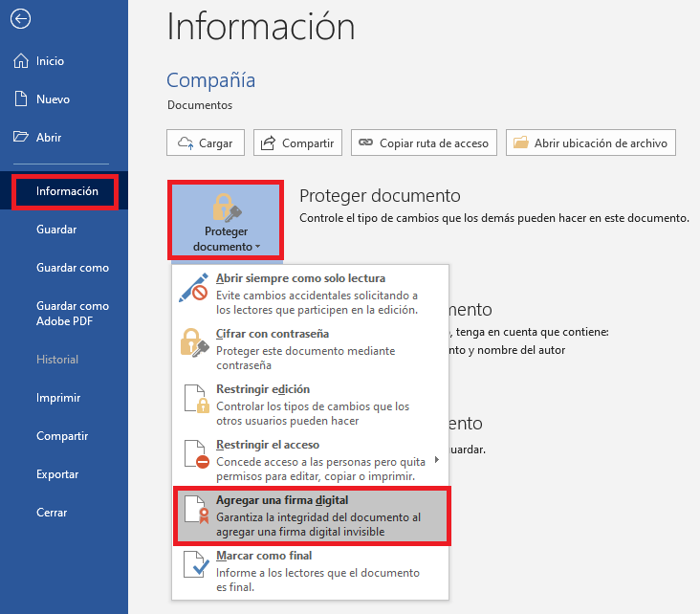Expand the Restringir el acceso submenu arrow
Viewport: 700px width, 614px height.
437,459
